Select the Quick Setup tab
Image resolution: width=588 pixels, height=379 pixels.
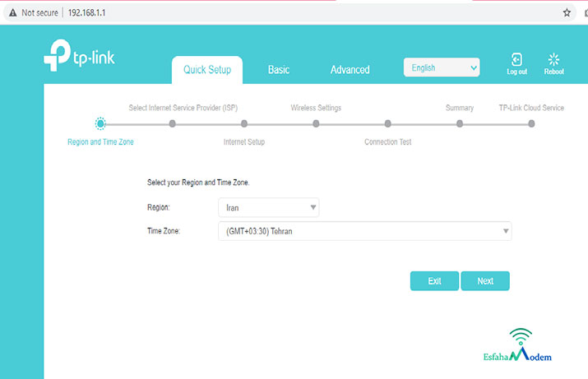(x=207, y=70)
